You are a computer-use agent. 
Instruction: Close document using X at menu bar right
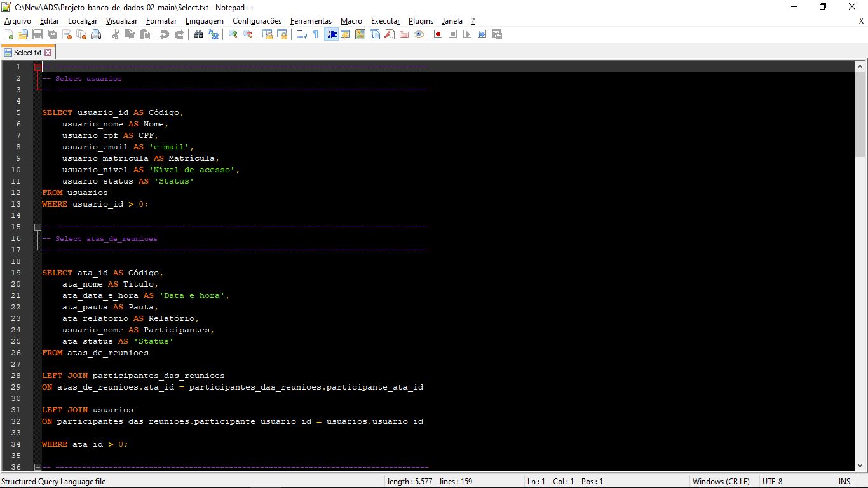pos(861,21)
